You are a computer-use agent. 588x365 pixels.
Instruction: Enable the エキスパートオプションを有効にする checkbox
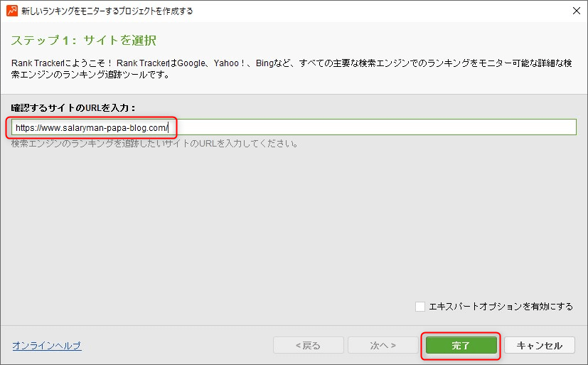[x=420, y=307]
